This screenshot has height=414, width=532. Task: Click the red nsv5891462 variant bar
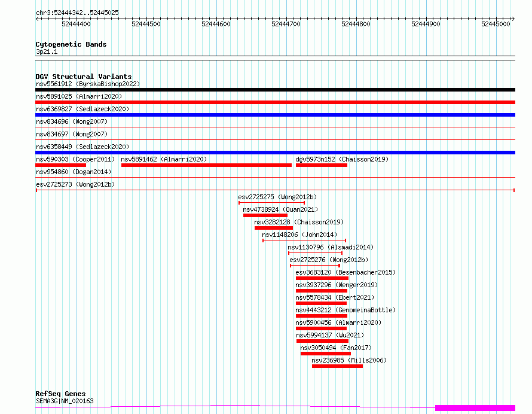coord(206,165)
